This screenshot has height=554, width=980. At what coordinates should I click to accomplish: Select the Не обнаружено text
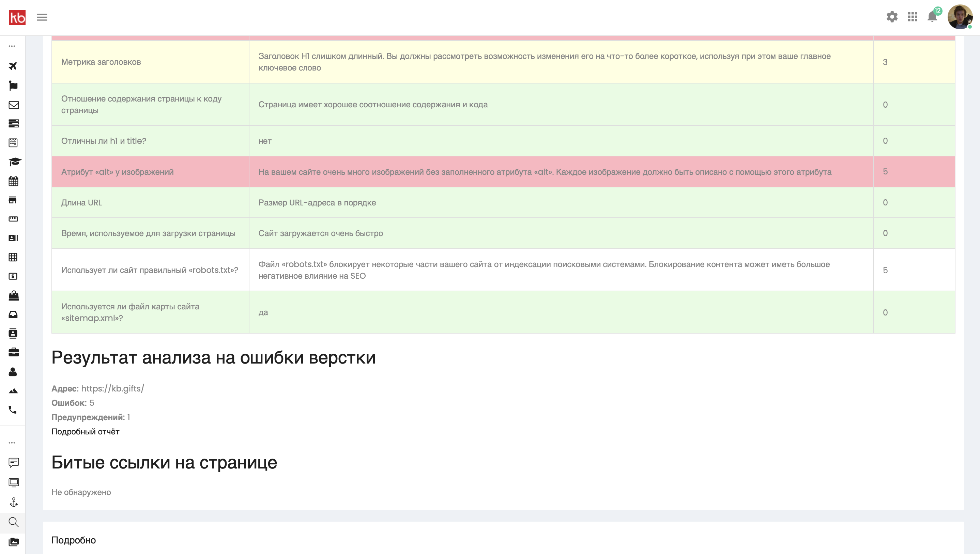(x=81, y=492)
